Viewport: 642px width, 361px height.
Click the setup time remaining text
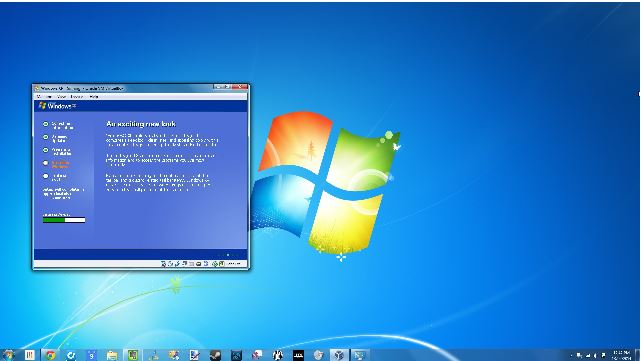pos(63,193)
